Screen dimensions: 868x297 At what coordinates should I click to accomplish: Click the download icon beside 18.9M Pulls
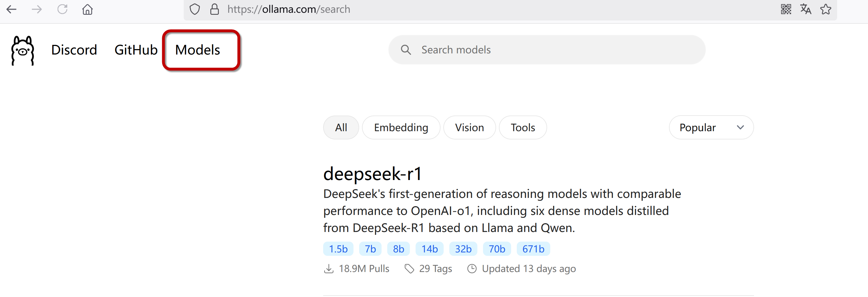click(x=329, y=269)
